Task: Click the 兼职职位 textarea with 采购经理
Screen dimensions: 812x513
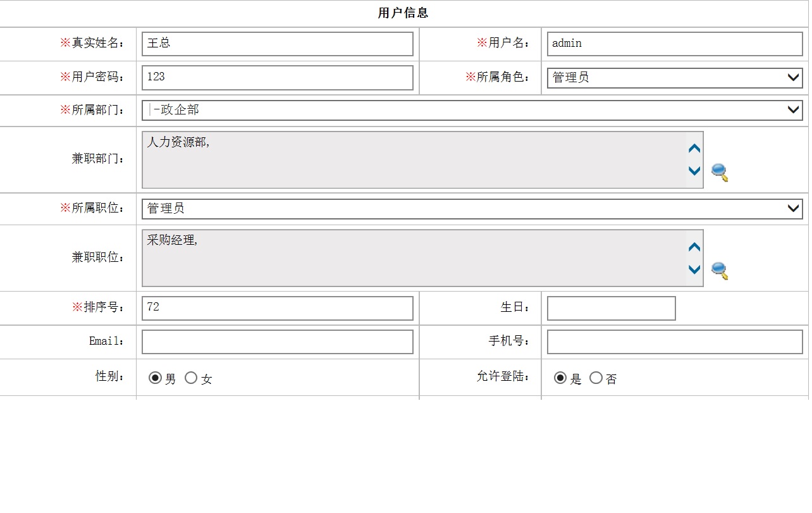Action: click(x=422, y=258)
